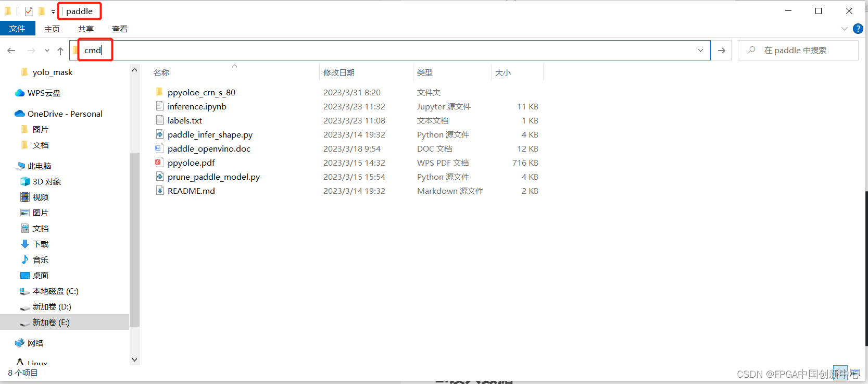Image resolution: width=868 pixels, height=384 pixels.
Task: Go up one folder level
Action: [x=60, y=51]
